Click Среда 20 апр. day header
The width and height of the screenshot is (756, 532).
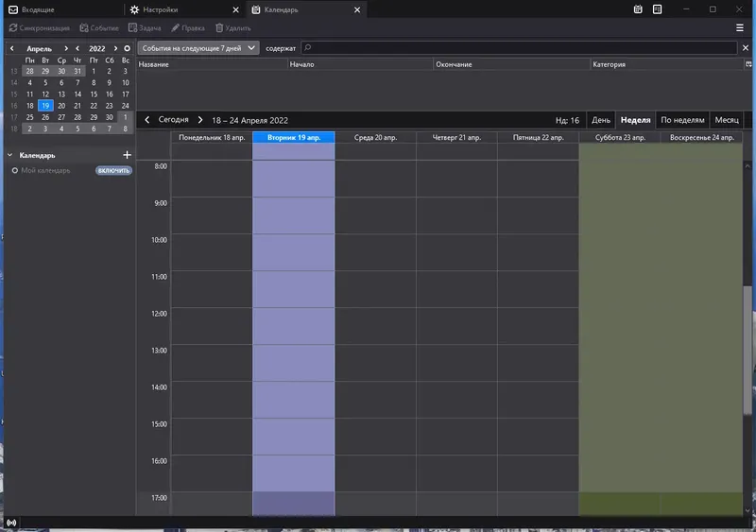[x=375, y=137]
